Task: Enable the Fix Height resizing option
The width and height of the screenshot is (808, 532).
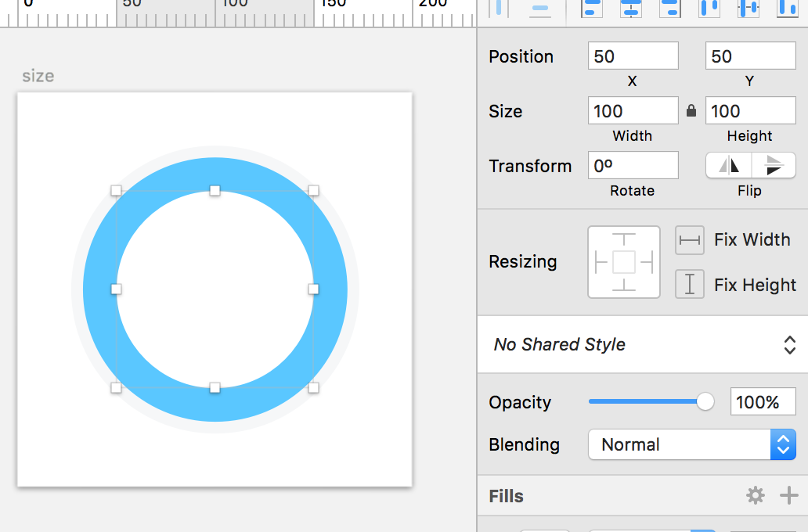Action: 690,285
